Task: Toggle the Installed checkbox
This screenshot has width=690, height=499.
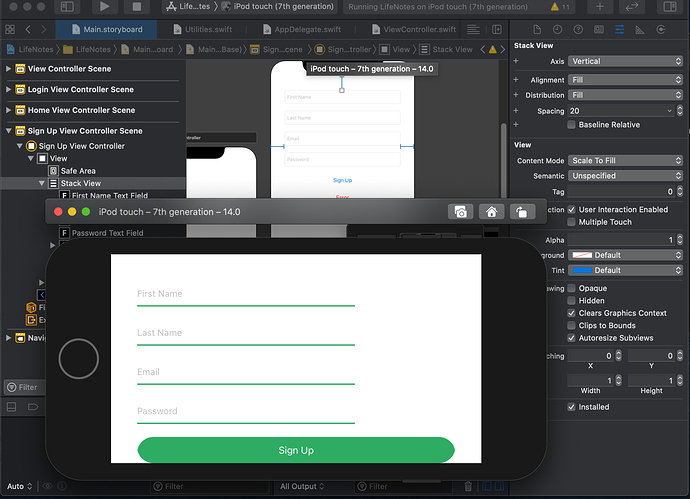Action: click(571, 407)
